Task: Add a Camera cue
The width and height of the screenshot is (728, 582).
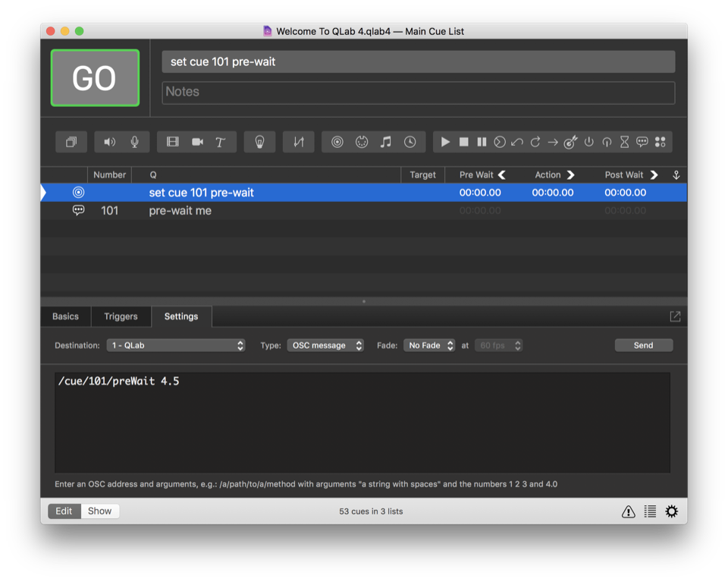Action: click(197, 142)
